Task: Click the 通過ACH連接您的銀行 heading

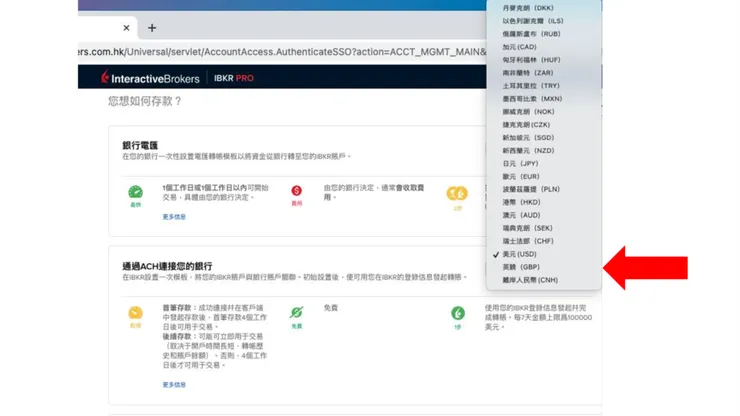Action: click(x=168, y=266)
